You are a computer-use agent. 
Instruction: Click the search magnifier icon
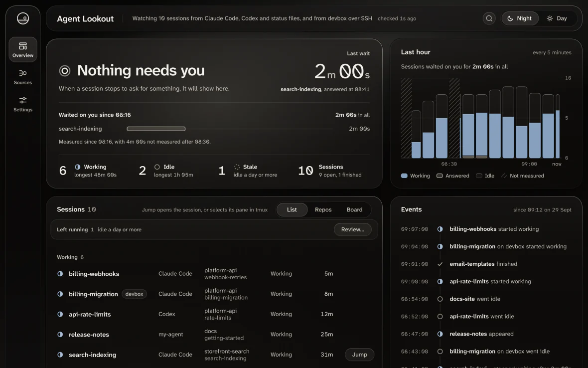(489, 18)
